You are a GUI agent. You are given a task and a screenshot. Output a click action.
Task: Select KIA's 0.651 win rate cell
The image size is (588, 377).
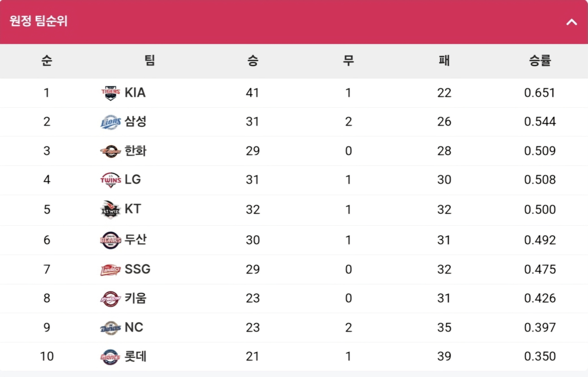(x=540, y=93)
